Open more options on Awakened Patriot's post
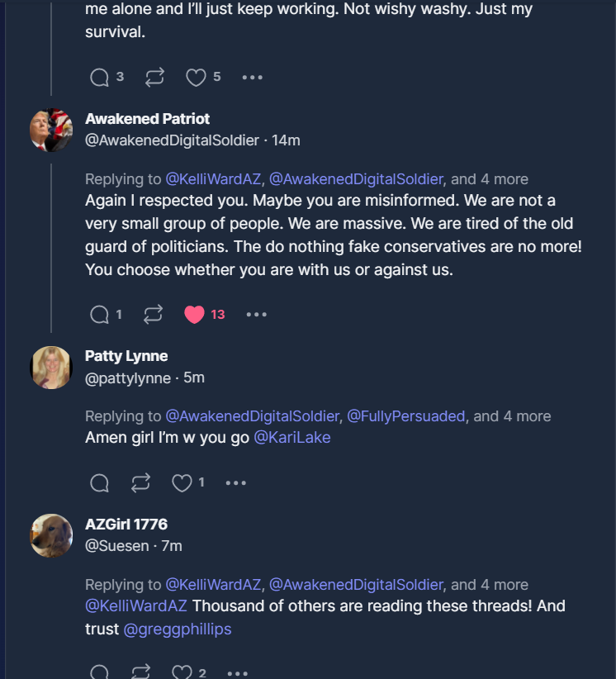The image size is (616, 679). (257, 315)
